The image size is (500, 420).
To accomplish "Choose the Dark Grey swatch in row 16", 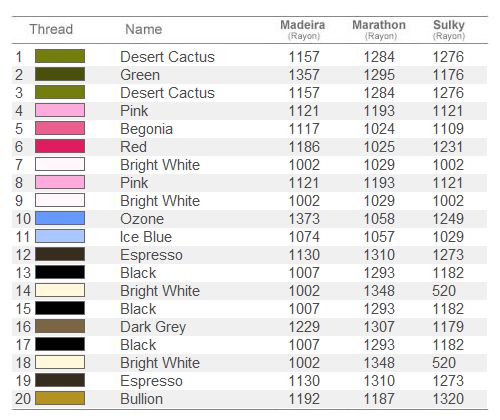I will click(x=60, y=326).
